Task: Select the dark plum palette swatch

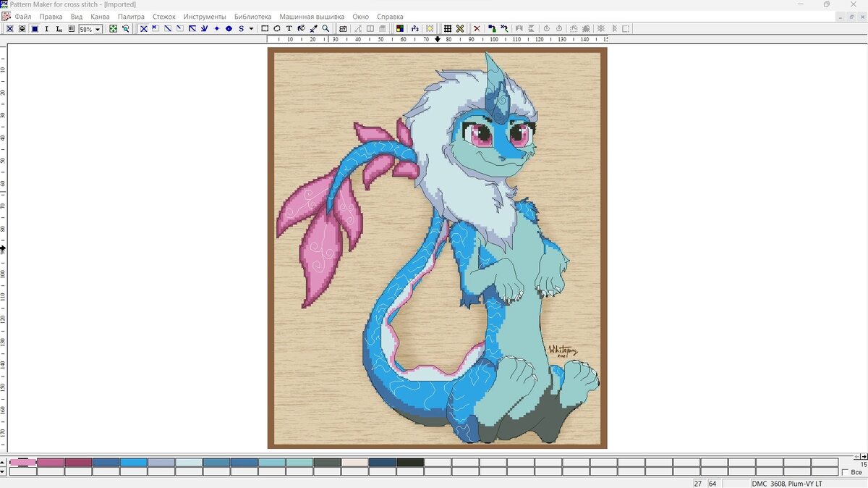Action: pyautogui.click(x=78, y=462)
